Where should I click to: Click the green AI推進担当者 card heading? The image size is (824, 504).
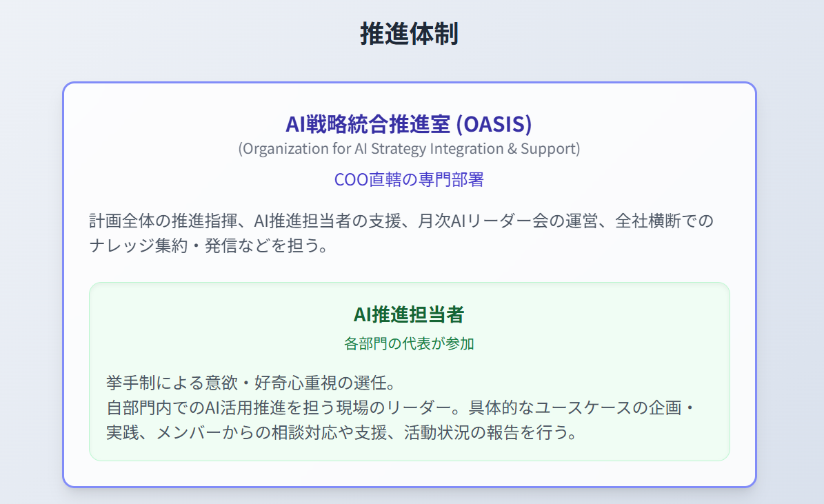(x=409, y=314)
